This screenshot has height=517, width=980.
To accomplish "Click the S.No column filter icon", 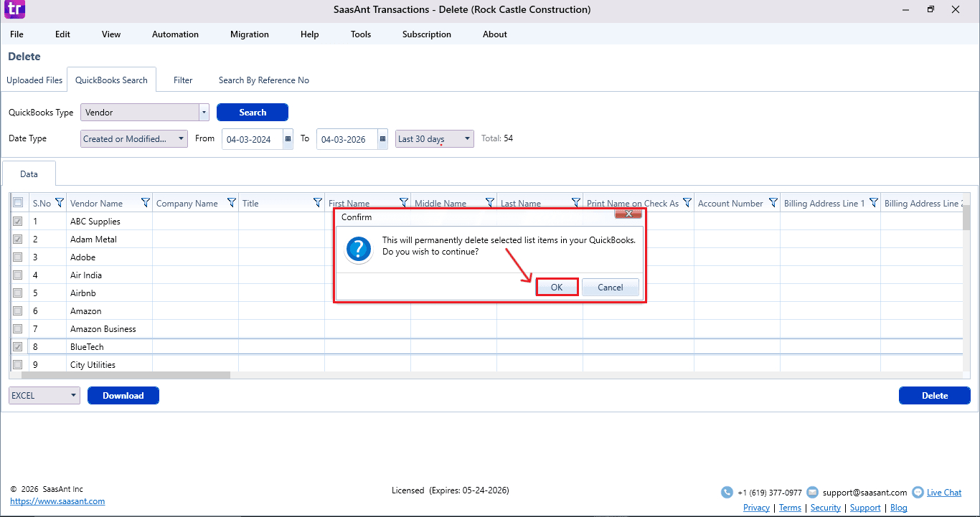I will pyautogui.click(x=60, y=203).
